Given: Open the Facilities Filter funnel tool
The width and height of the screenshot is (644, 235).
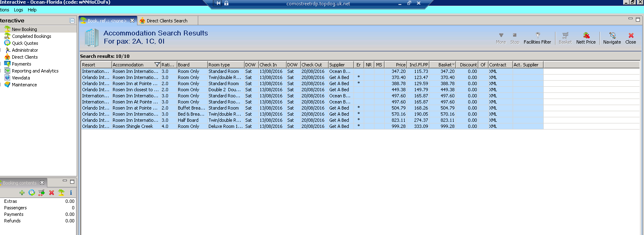Looking at the screenshot, I should [537, 38].
